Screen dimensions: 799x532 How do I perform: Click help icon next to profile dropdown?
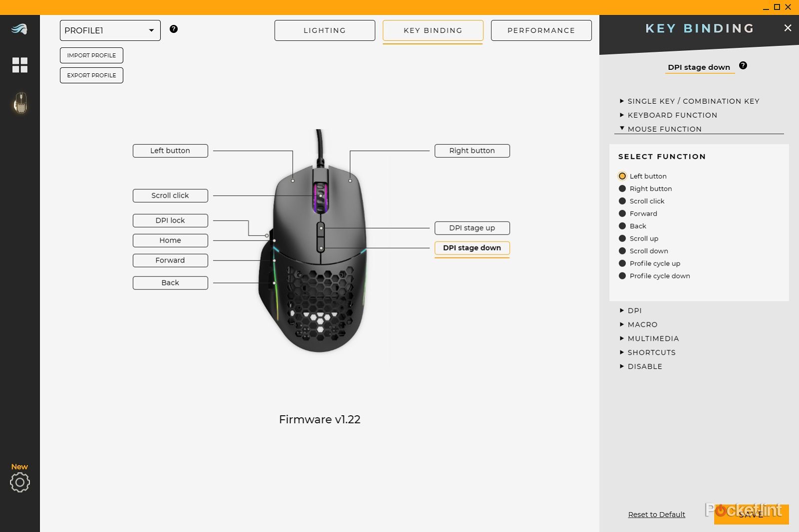tap(174, 29)
